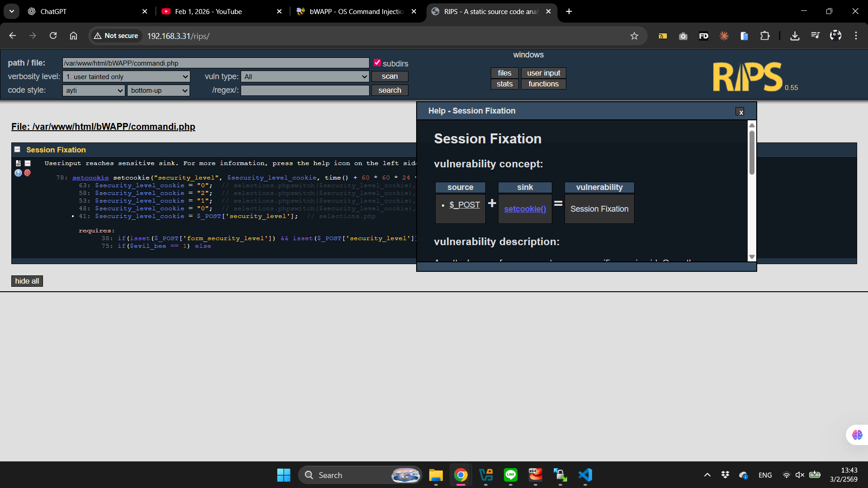Open the code viewer file icon

pyautogui.click(x=18, y=163)
